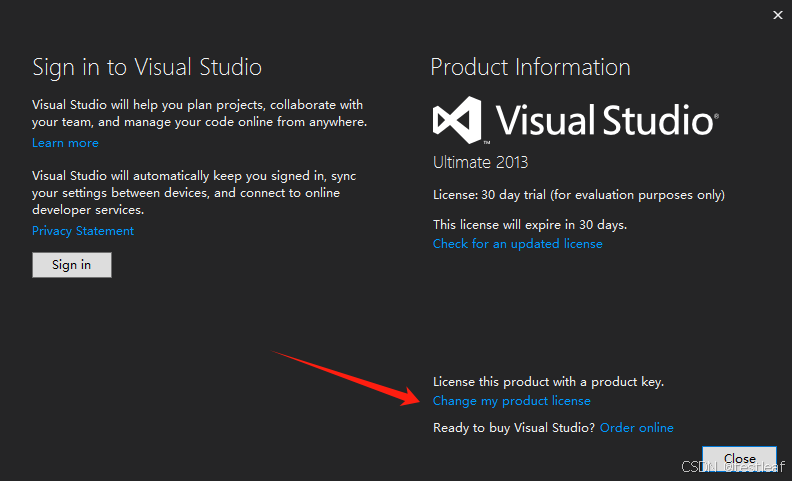Open Change my product license link
The height and width of the screenshot is (481, 792).
pyautogui.click(x=511, y=401)
